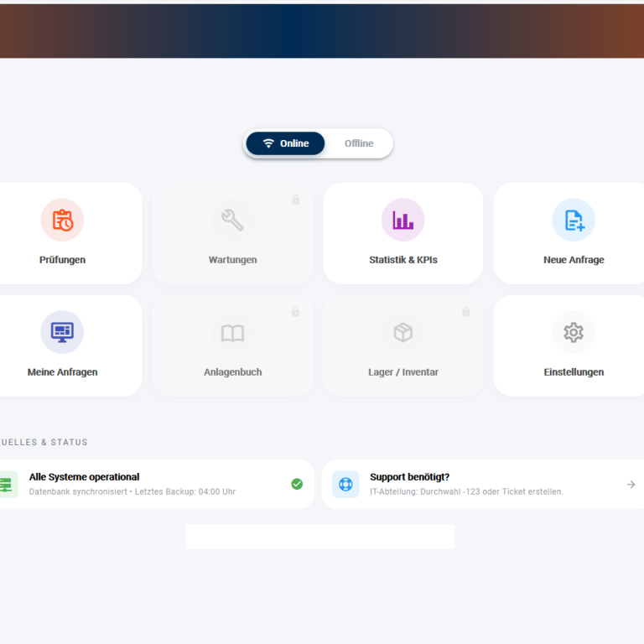Click the Neue Anfrage document icon

tap(574, 221)
